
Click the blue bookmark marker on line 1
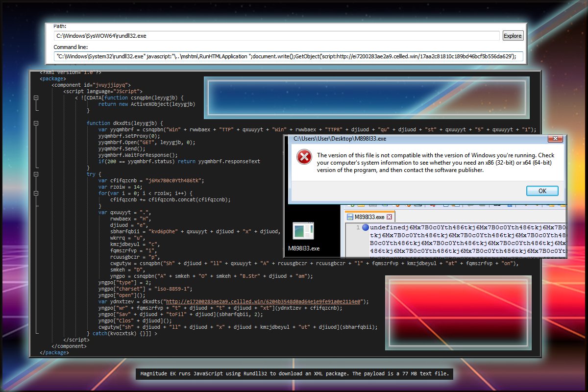click(365, 228)
